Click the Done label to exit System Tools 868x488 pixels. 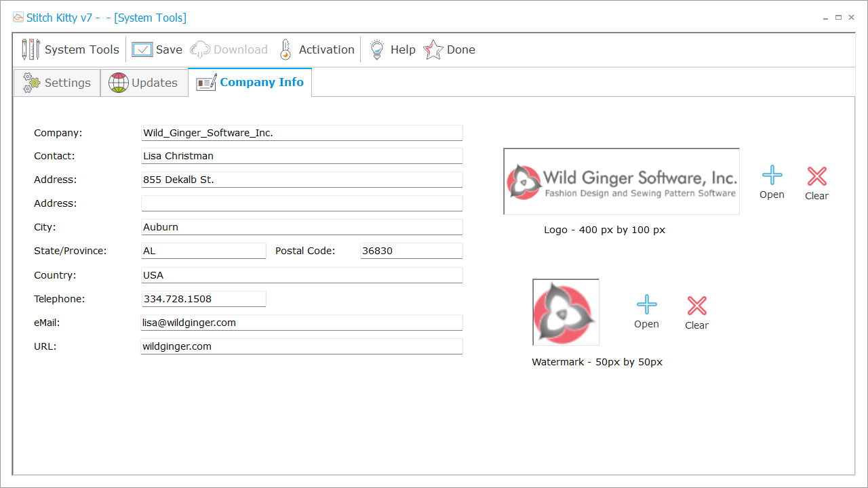(x=461, y=49)
